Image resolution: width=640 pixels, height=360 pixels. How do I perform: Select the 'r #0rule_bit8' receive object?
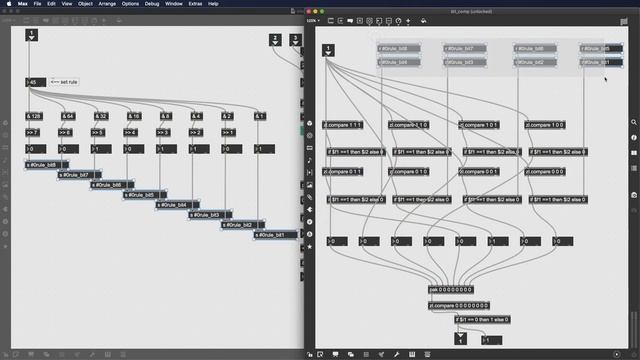[399, 49]
